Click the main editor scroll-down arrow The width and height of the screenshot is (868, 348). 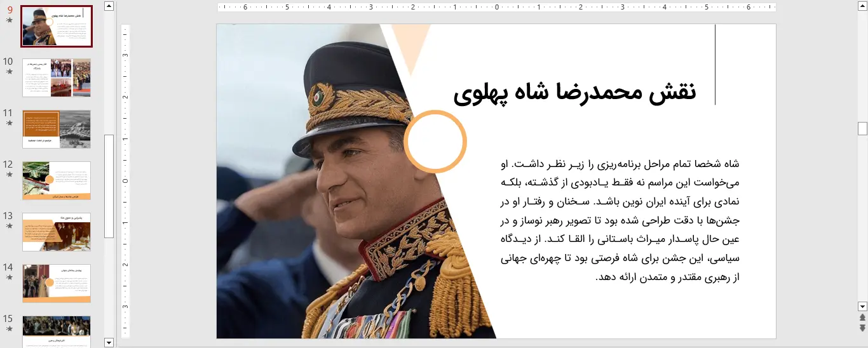coord(862,306)
